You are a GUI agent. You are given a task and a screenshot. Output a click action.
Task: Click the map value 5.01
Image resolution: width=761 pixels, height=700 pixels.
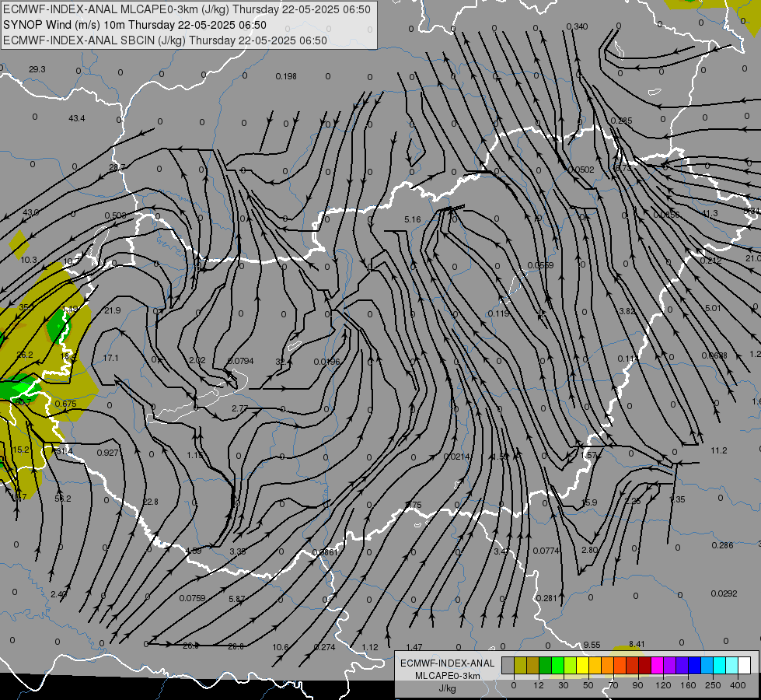(x=713, y=308)
